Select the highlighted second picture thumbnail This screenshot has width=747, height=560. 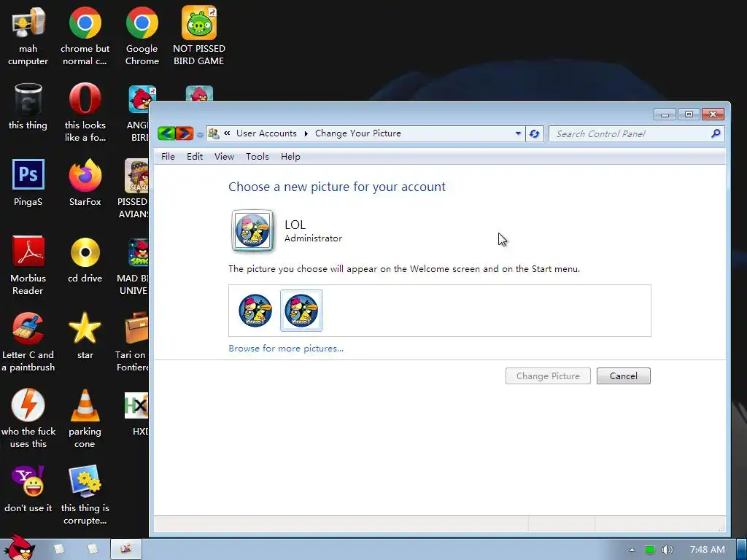click(x=301, y=311)
